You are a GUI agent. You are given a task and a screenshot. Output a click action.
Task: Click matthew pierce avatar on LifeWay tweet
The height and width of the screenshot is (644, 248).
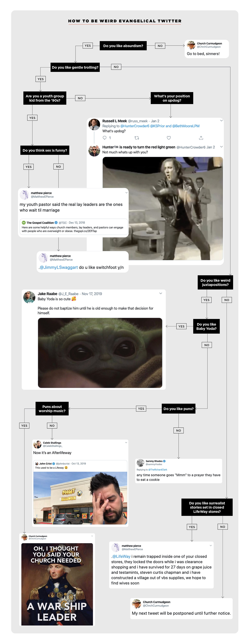[116, 548]
